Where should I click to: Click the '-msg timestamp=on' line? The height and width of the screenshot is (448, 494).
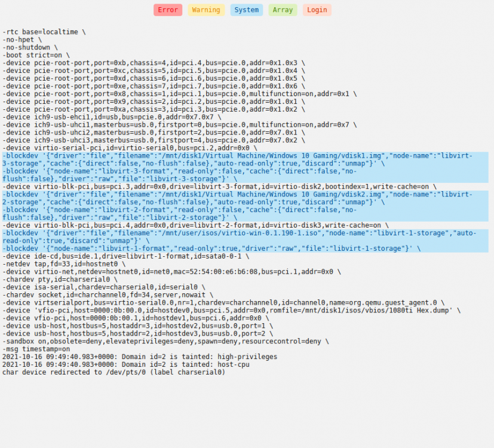coord(36,349)
